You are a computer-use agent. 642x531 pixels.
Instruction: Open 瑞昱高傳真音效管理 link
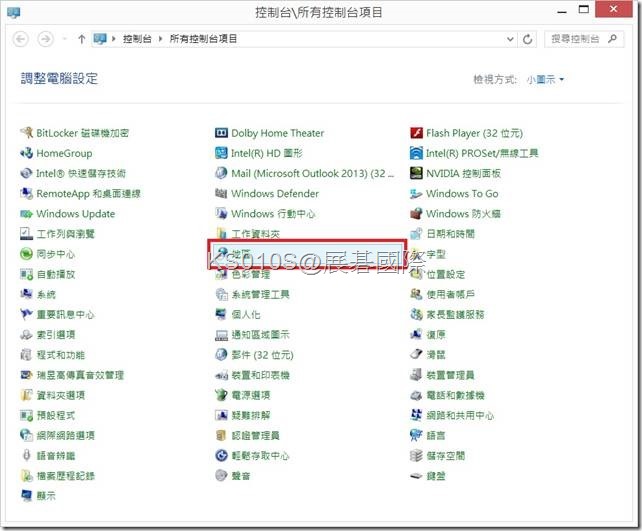(x=80, y=375)
